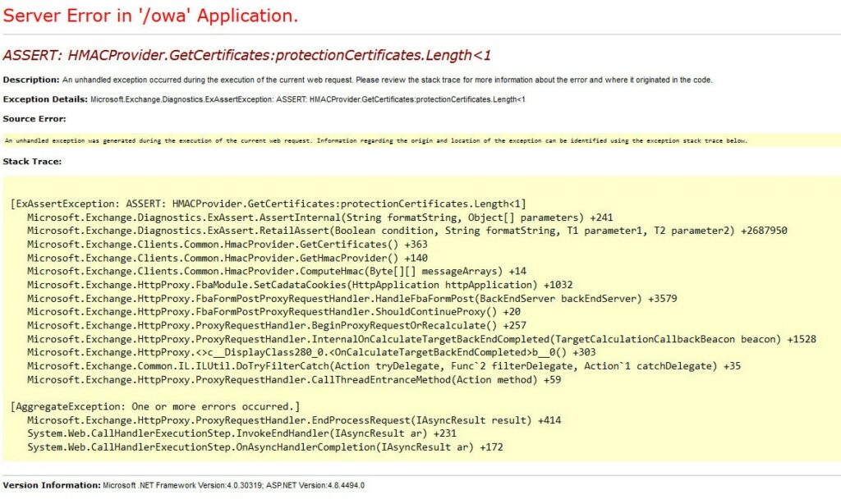Click the "OnAsyncHandlerCompletion" +172 stack line
Viewport: 841px width, 504px height.
click(265, 447)
